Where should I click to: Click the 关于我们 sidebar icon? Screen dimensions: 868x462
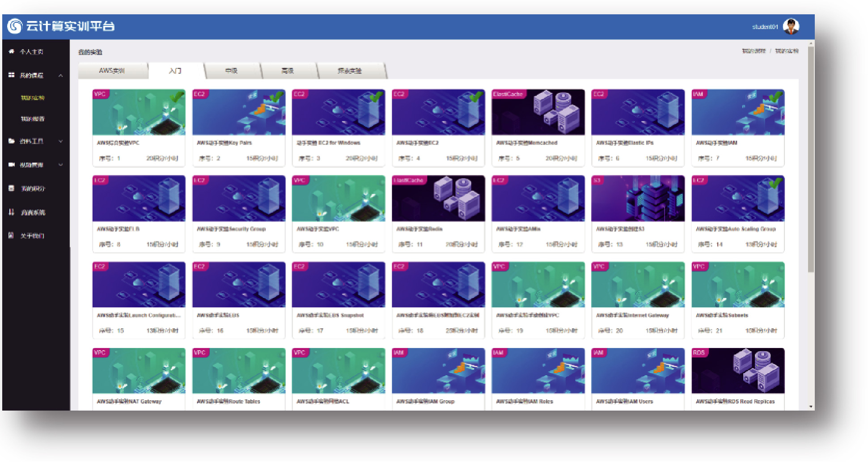pyautogui.click(x=12, y=235)
